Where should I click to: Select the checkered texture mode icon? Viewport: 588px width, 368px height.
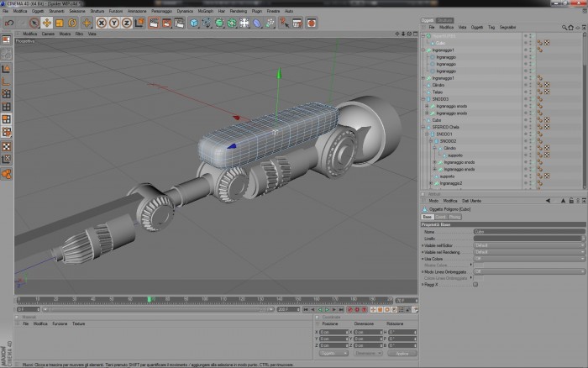[x=7, y=147]
